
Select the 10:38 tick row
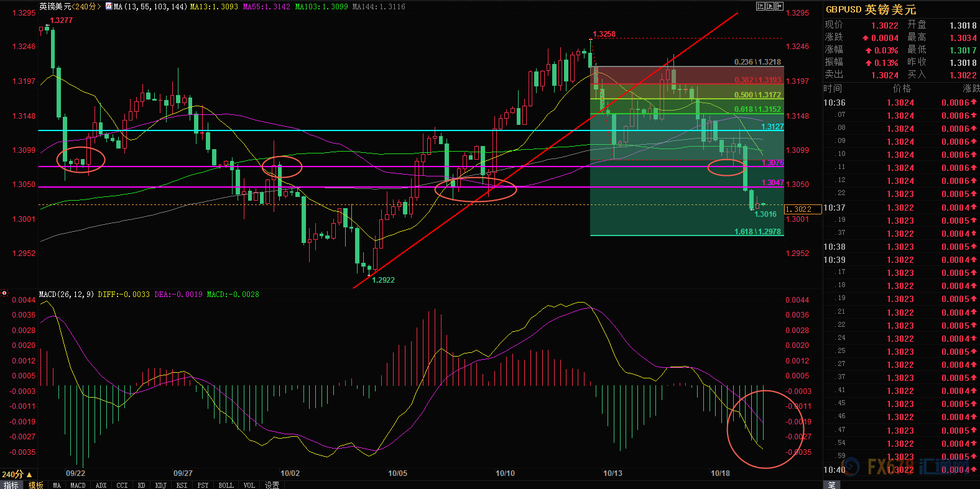pyautogui.click(x=901, y=247)
